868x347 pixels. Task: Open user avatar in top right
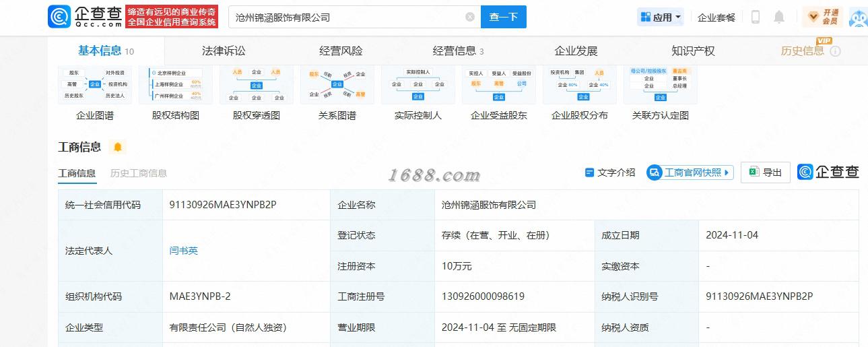tap(859, 18)
